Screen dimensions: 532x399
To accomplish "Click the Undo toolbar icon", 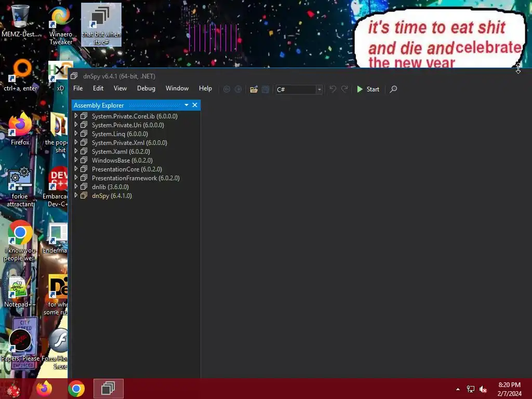I will pyautogui.click(x=333, y=89).
